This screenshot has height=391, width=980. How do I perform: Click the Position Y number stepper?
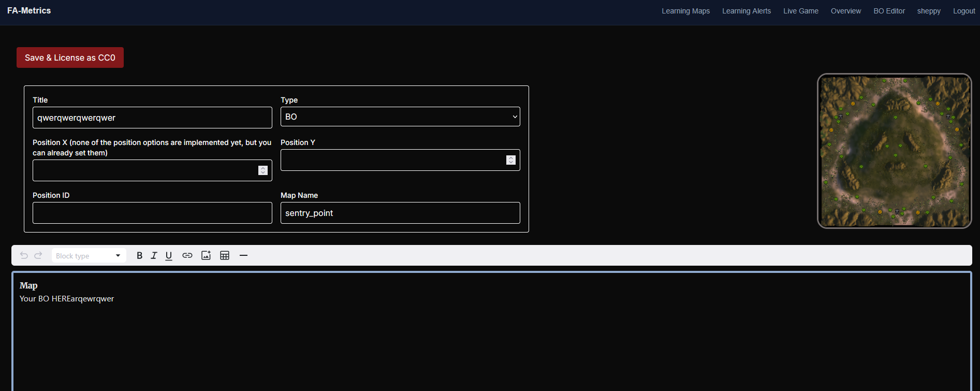tap(511, 160)
